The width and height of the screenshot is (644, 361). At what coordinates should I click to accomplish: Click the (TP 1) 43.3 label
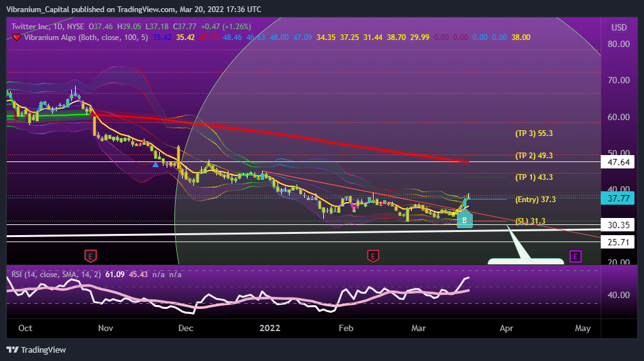pyautogui.click(x=534, y=177)
